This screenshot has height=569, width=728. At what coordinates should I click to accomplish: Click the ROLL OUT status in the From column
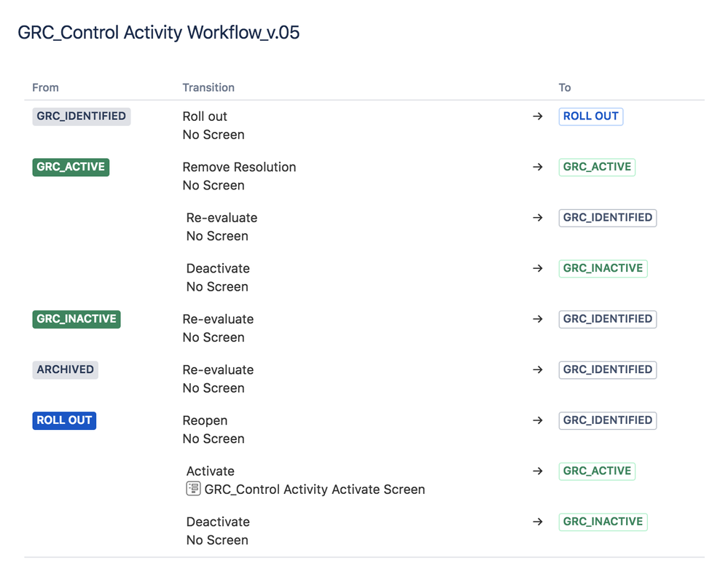click(x=64, y=420)
